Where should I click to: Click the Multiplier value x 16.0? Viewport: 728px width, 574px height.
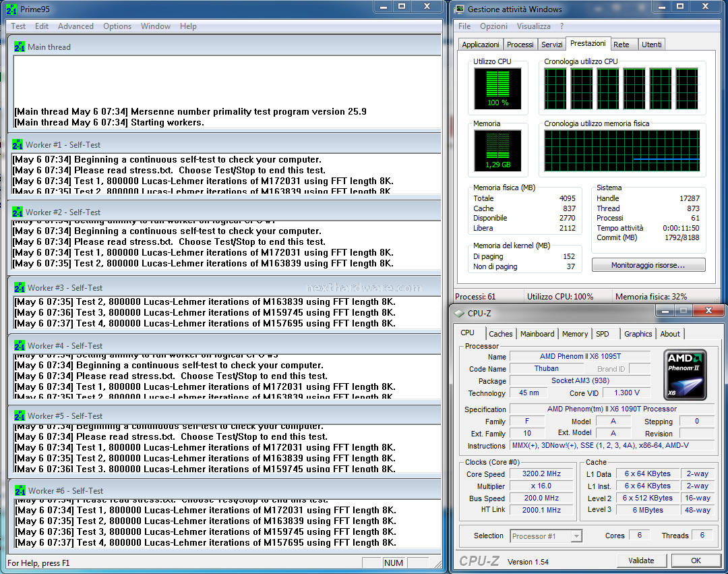[541, 486]
